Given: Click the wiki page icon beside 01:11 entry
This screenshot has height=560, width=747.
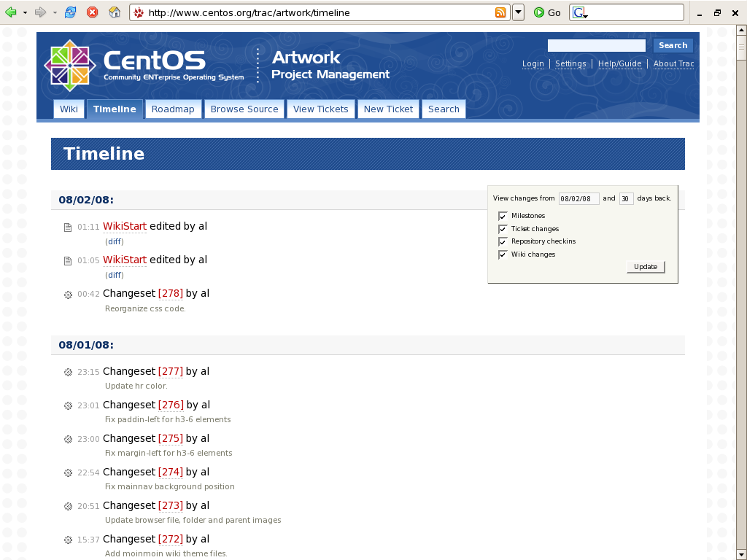Looking at the screenshot, I should coord(68,227).
